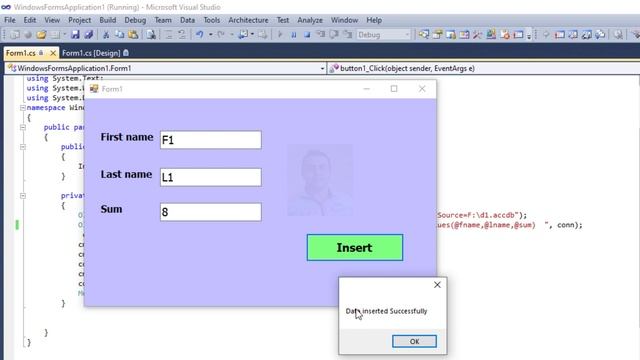Click the Find in Files icon
The width and height of the screenshot is (640, 360).
point(151,35)
